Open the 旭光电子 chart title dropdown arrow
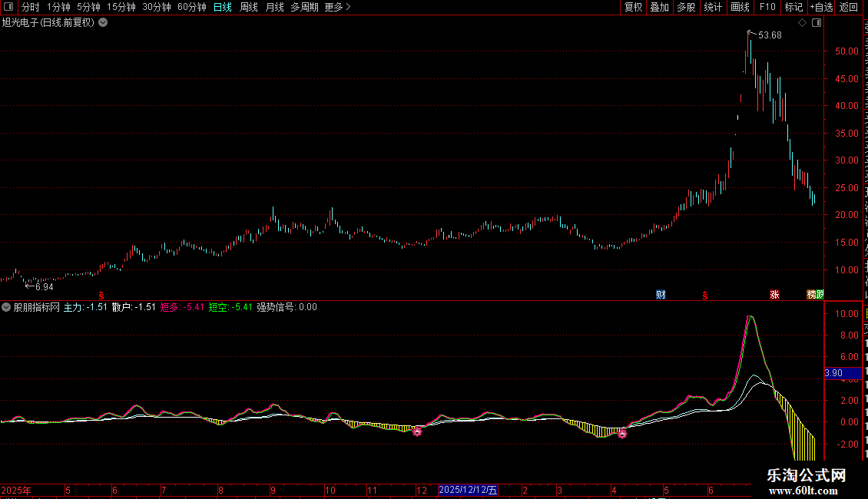The image size is (868, 499). pos(103,23)
